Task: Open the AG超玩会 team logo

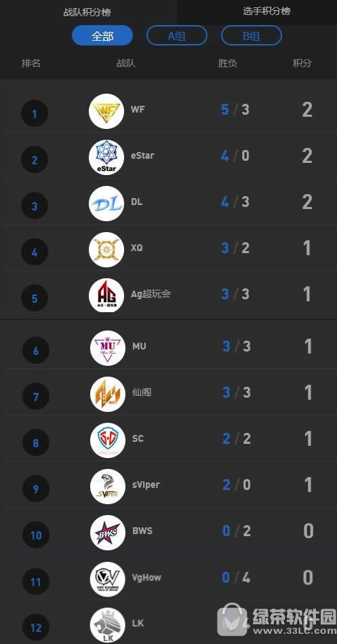Action: [106, 295]
